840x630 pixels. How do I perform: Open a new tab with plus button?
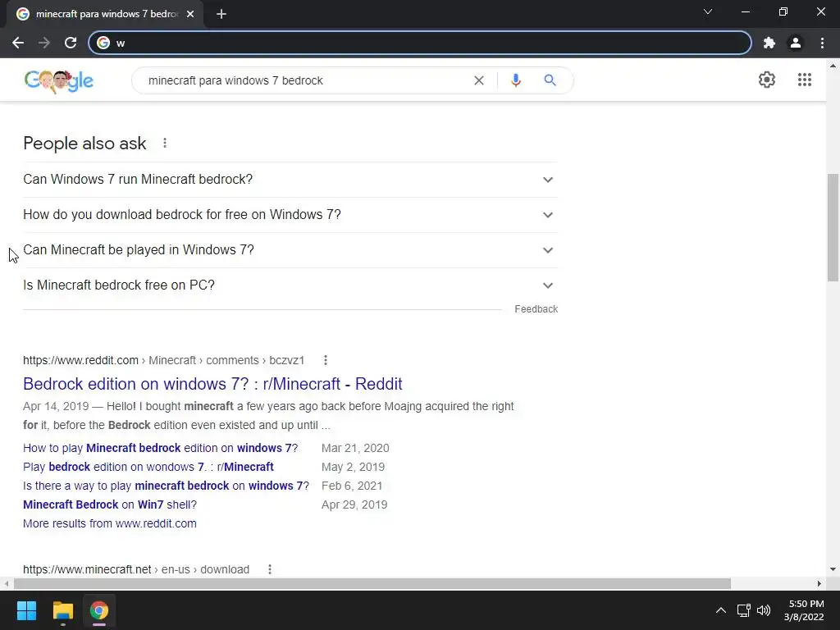tap(221, 14)
